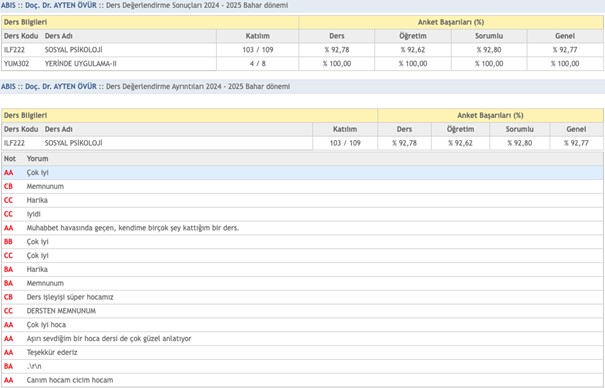This screenshot has height=388, width=605.
Task: Click % 92,78 Ders value in details table
Action: (404, 143)
